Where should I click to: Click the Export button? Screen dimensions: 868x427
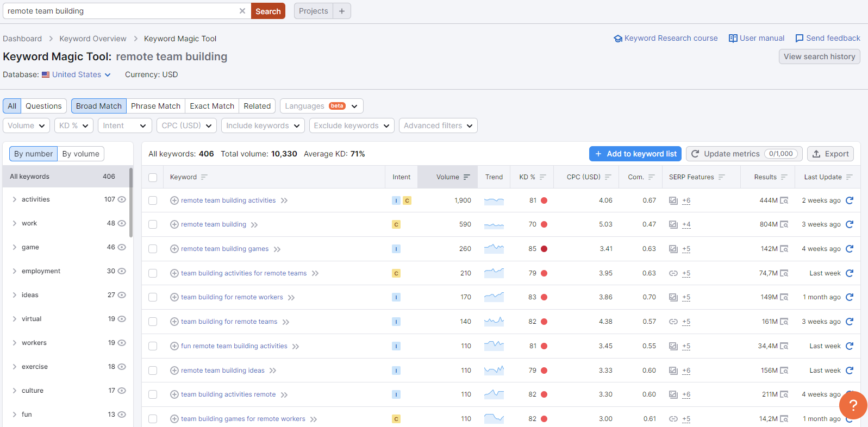click(x=830, y=154)
